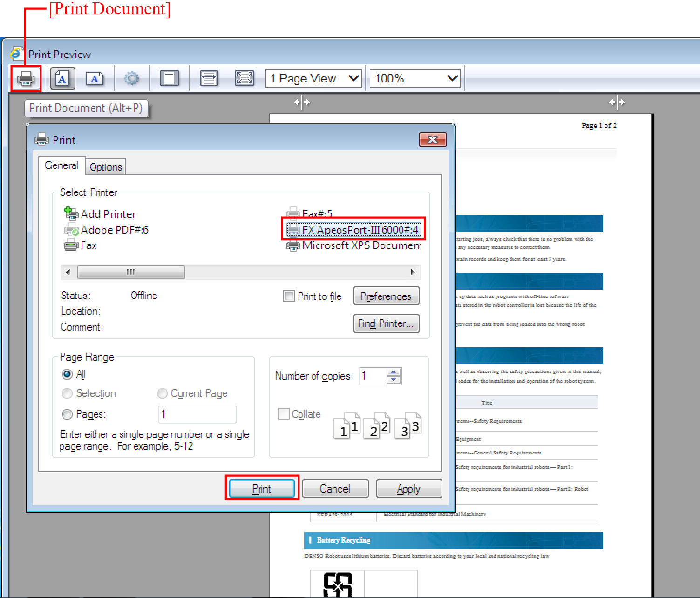Select the Pages radio button

(x=68, y=414)
